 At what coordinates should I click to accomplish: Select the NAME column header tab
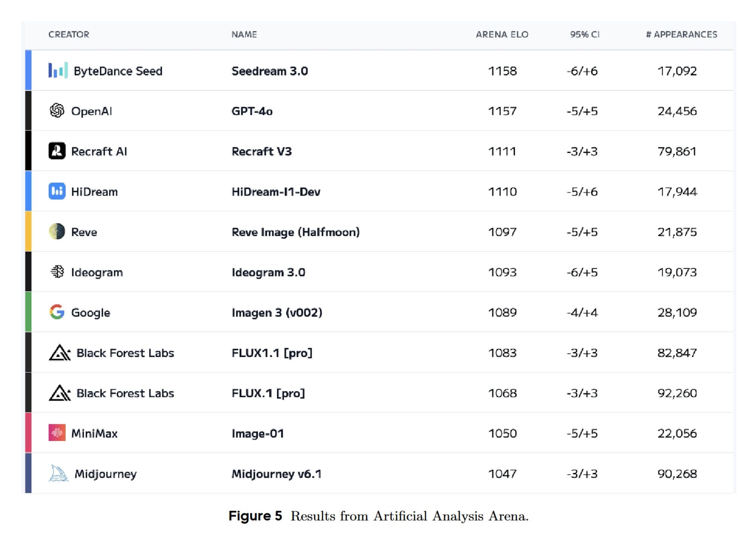point(244,35)
